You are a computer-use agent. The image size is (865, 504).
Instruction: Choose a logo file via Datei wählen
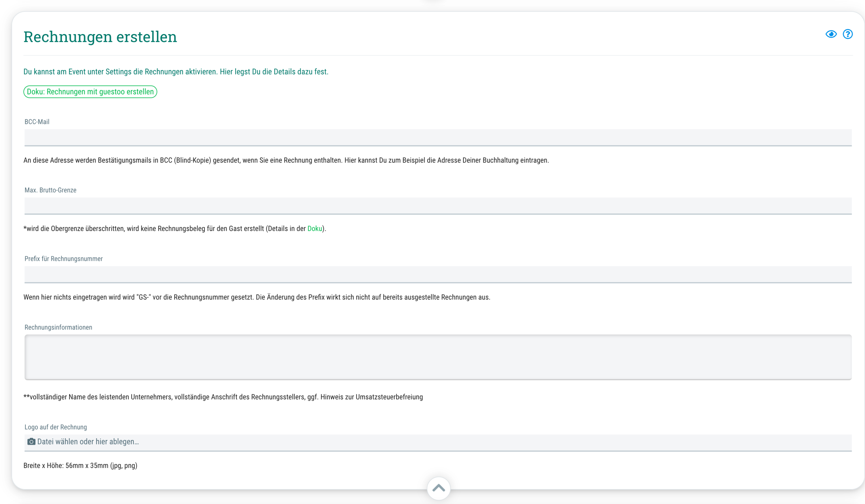coord(438,443)
